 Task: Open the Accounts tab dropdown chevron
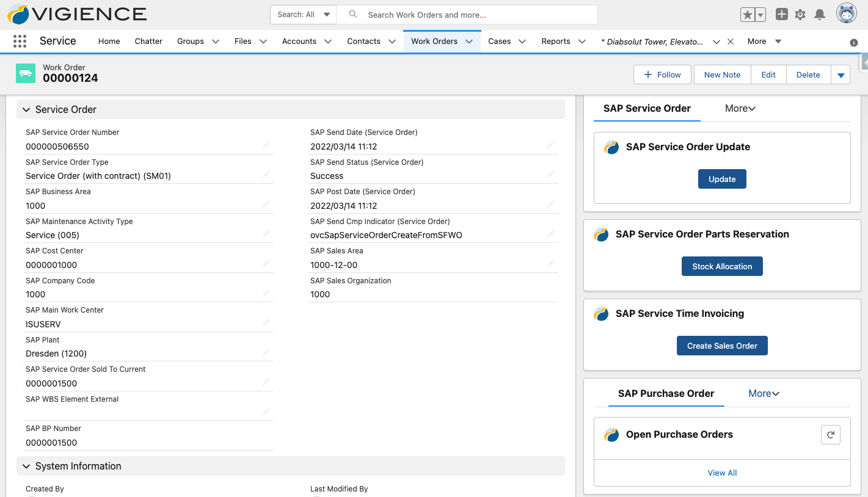coord(328,42)
